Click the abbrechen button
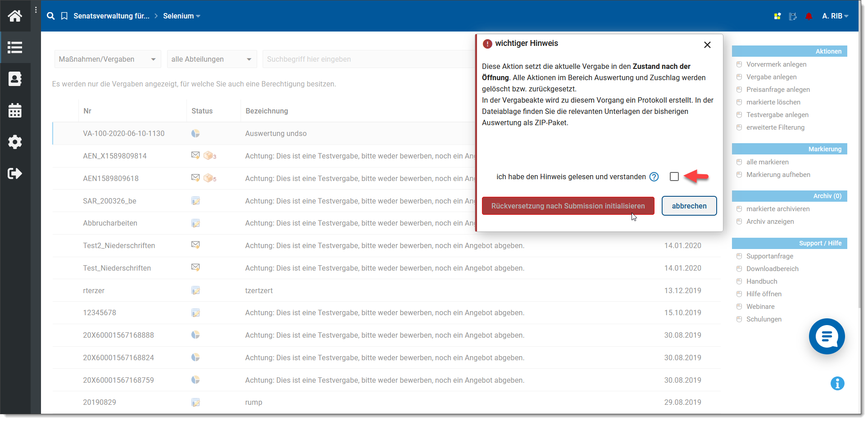 [689, 206]
